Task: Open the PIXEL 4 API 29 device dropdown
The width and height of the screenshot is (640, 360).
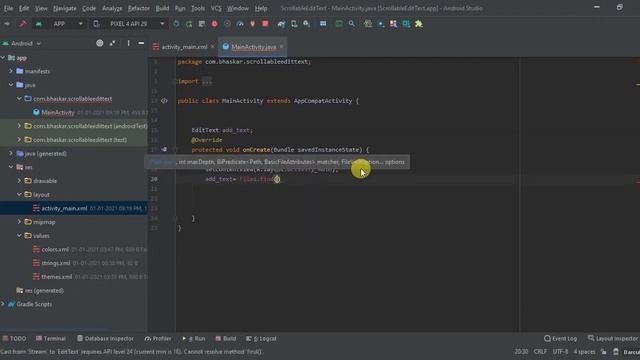Action: point(129,24)
